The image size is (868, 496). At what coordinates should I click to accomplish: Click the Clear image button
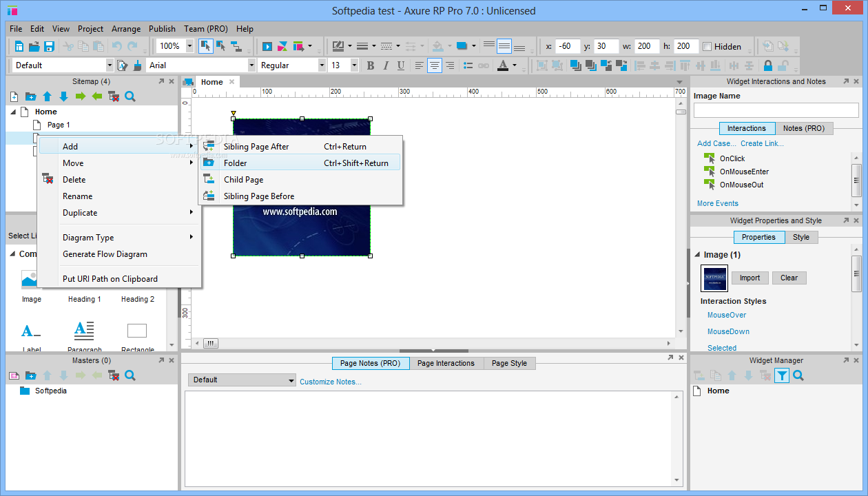click(x=789, y=278)
